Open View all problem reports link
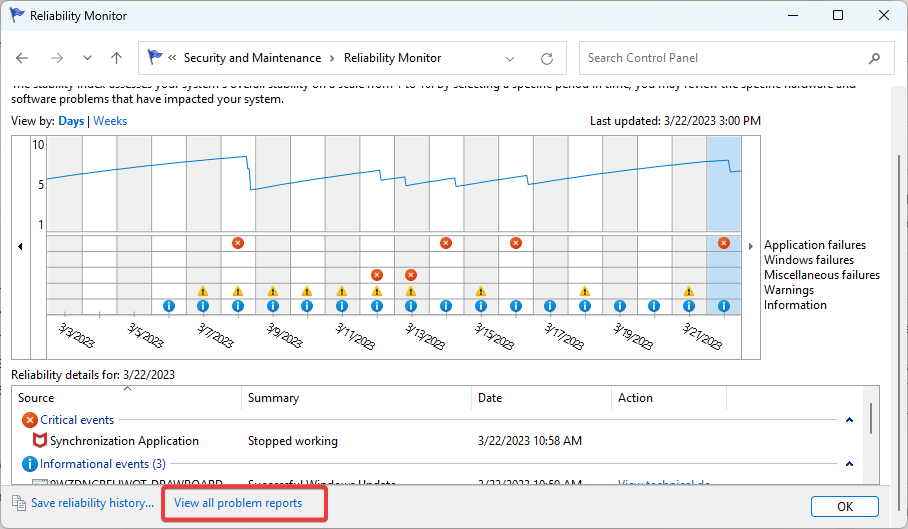 point(238,503)
